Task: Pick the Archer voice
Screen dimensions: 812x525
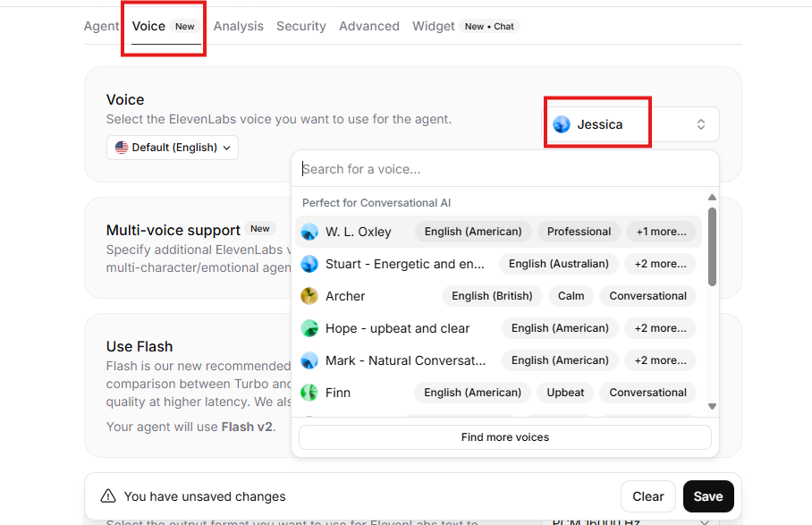Action: pos(498,296)
